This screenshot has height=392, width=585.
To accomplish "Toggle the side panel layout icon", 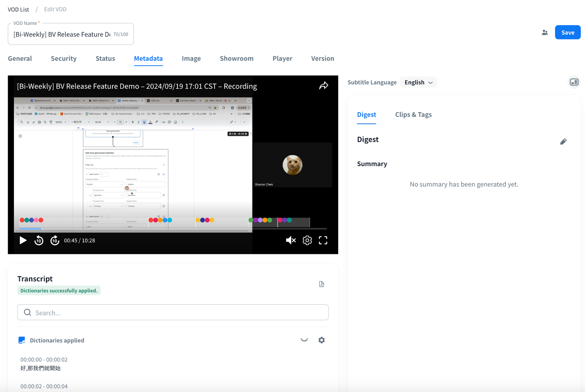I will (x=574, y=82).
